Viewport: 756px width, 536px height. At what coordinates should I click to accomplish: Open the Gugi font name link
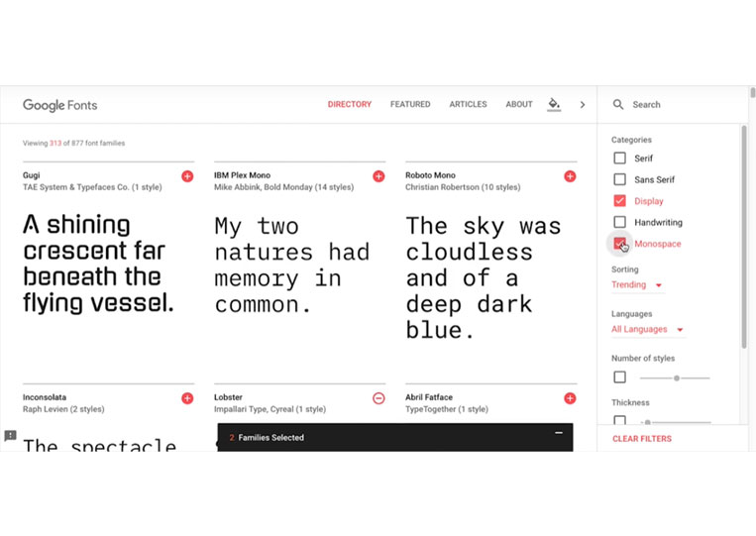click(32, 175)
